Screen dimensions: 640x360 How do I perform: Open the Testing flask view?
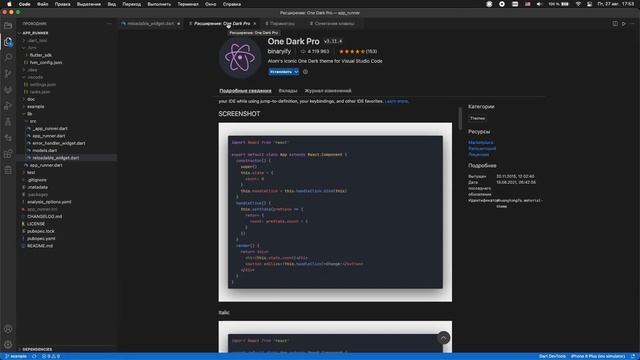tap(8, 122)
